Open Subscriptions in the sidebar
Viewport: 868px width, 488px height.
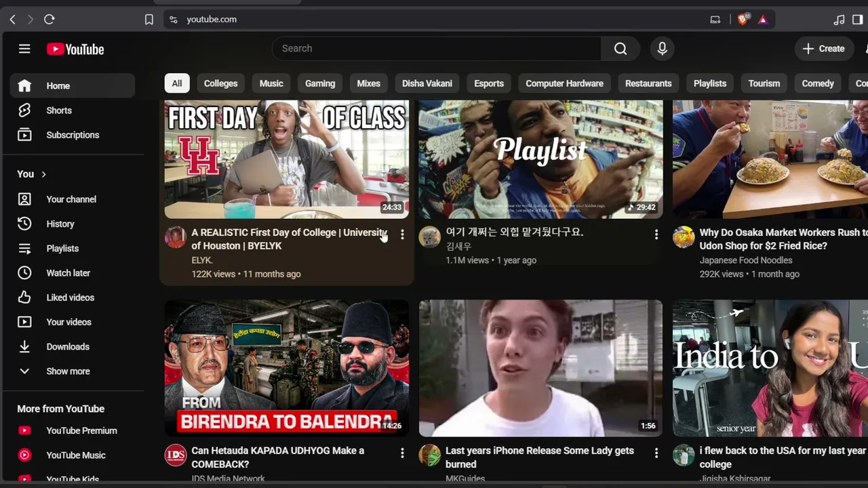pos(73,135)
